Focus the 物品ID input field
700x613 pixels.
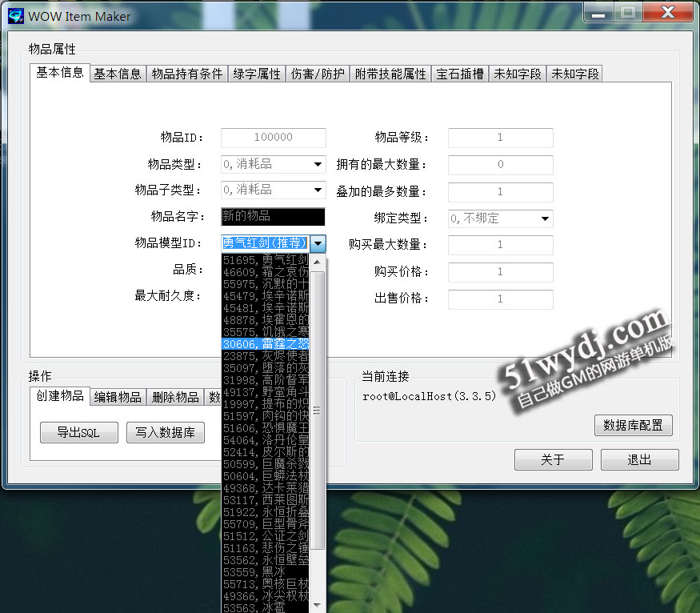pyautogui.click(x=274, y=138)
